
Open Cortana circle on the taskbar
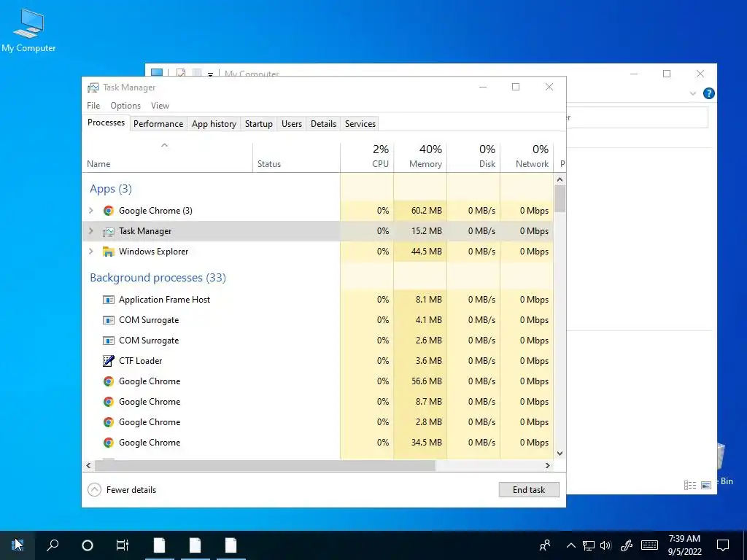point(88,545)
